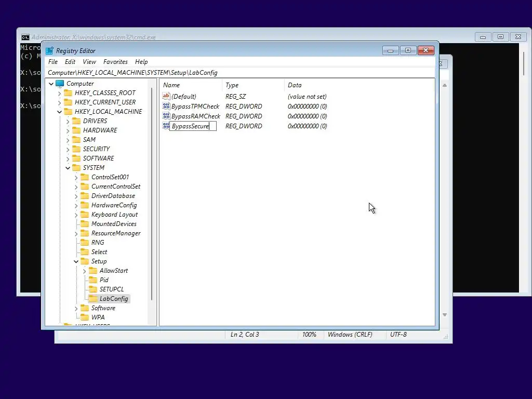Click the SECURITY folder icon
Image resolution: width=532 pixels, height=399 pixels.
tap(77, 149)
